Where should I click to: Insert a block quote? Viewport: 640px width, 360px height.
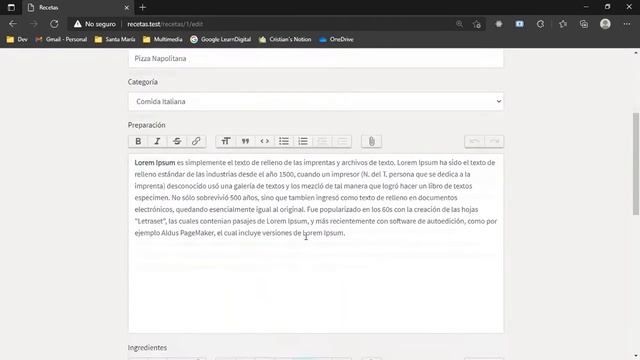[245, 141]
